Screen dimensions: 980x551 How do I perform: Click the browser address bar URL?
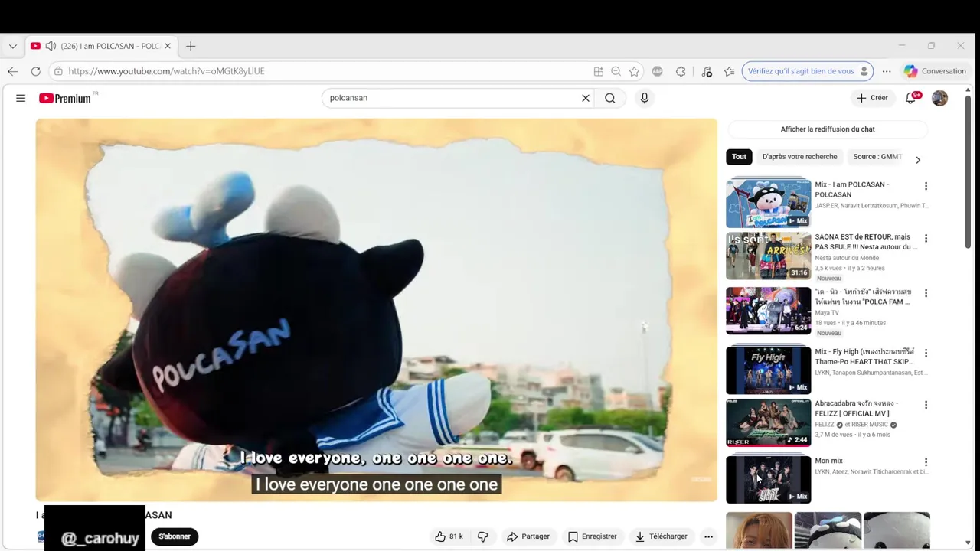coord(166,71)
